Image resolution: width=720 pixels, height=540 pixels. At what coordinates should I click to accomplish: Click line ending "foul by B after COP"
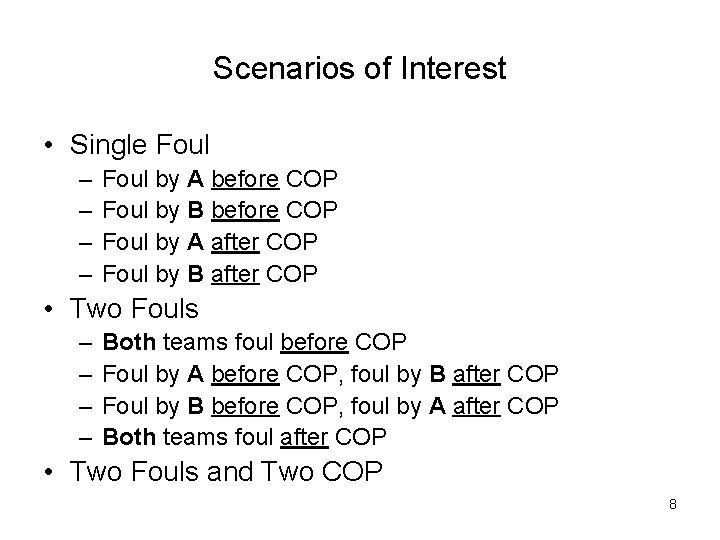point(330,374)
